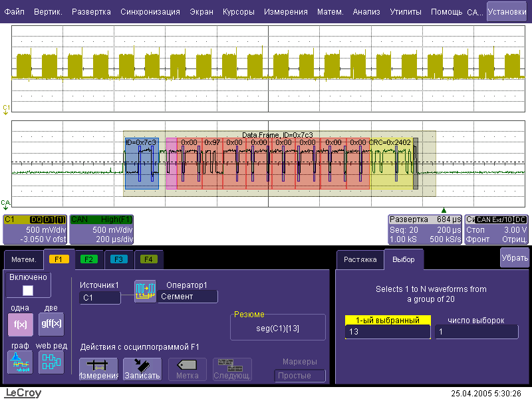
Task: Open the web editor icon
Action: [51, 362]
